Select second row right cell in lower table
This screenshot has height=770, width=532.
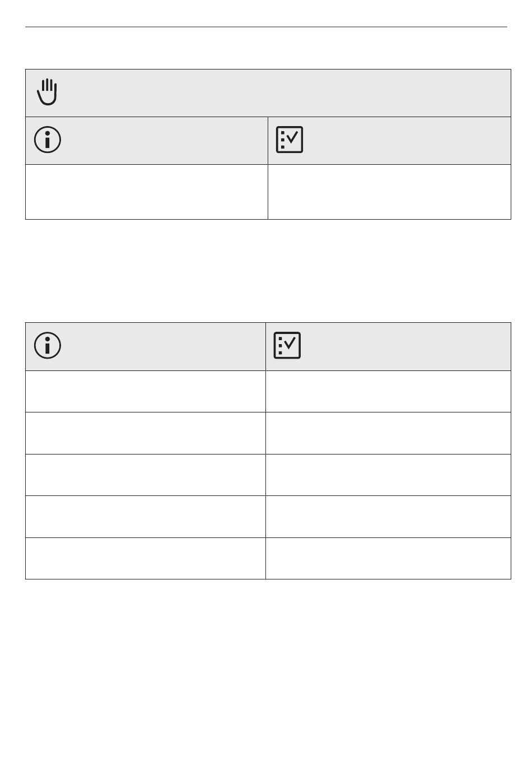[x=388, y=433]
